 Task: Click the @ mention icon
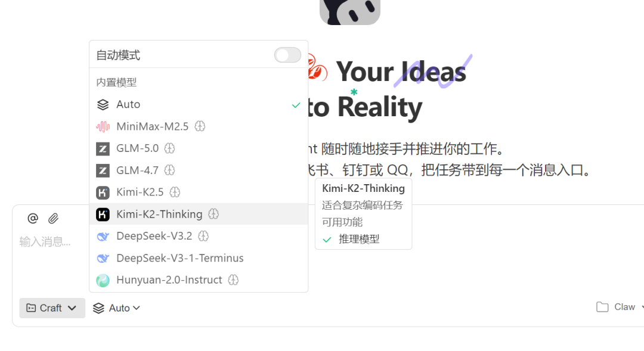33,218
